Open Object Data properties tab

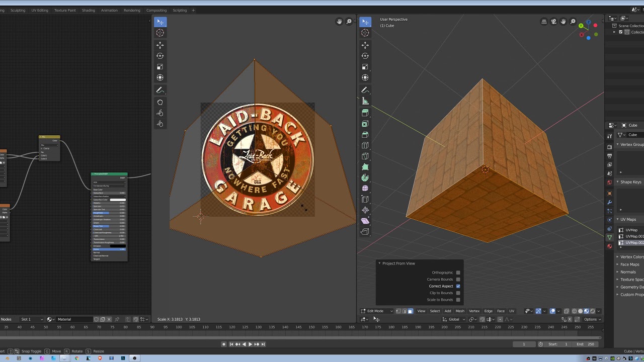pos(610,237)
